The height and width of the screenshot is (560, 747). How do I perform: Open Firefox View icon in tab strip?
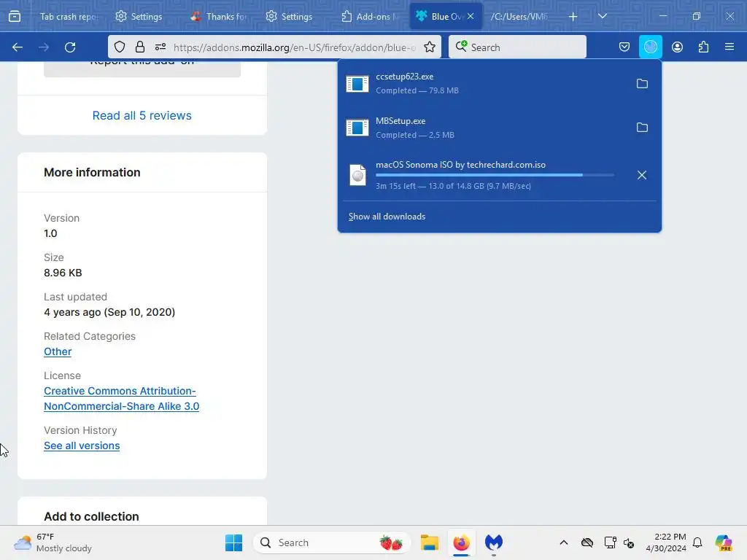15,16
